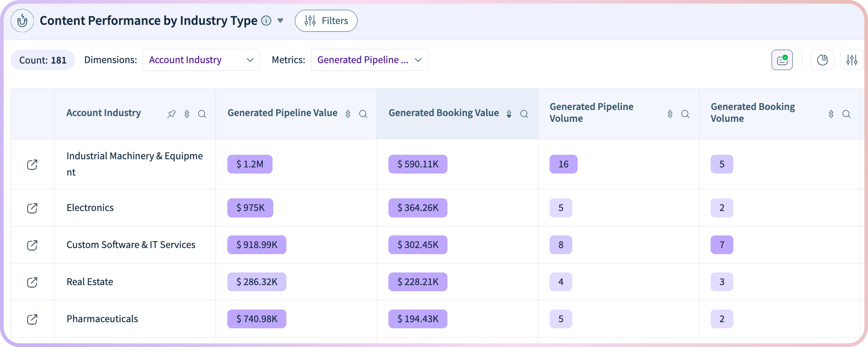Open the Electronics row external link

(32, 208)
